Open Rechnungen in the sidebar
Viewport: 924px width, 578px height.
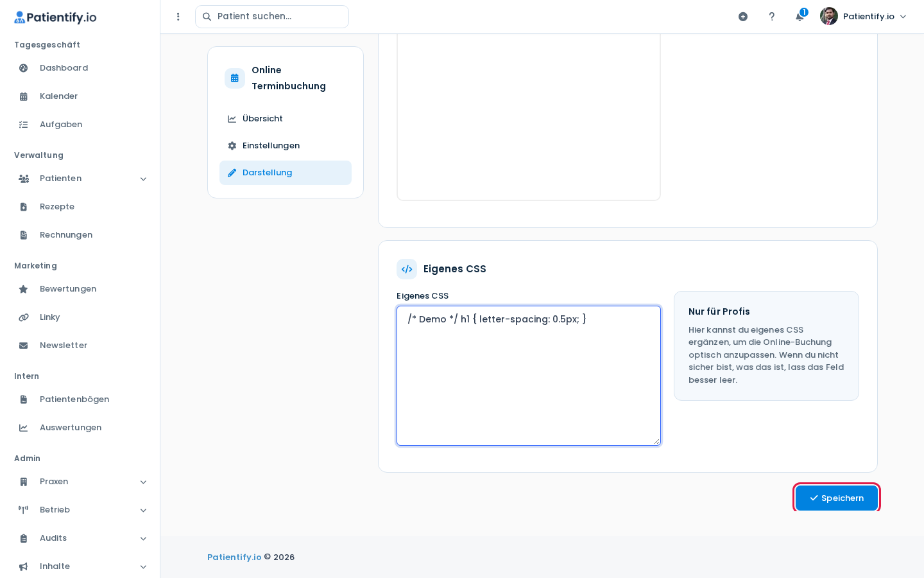[x=80, y=235]
